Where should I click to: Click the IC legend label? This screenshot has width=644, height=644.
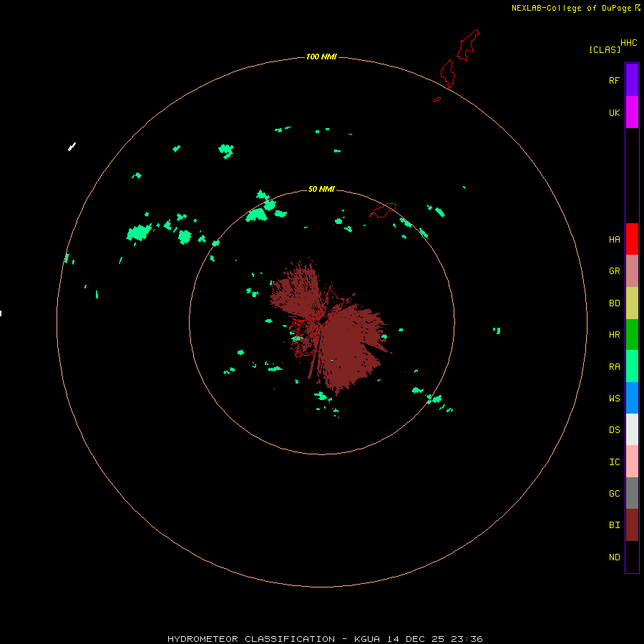coord(614,462)
